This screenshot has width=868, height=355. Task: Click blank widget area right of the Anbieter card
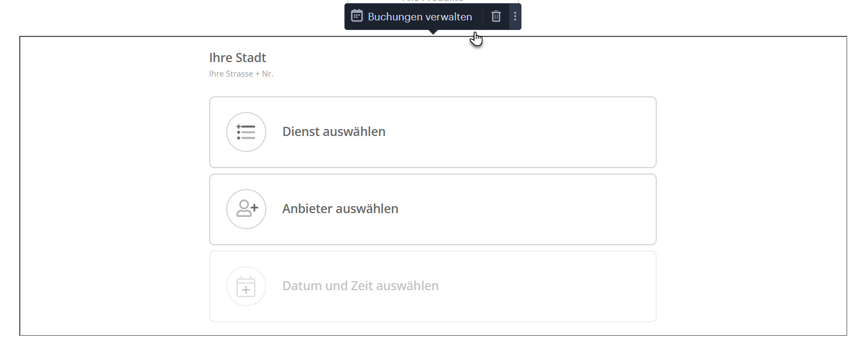click(749, 209)
